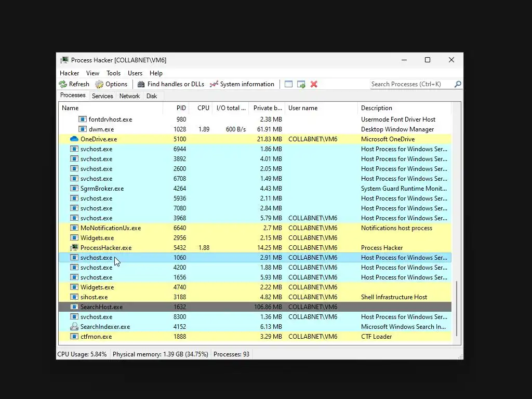Click the find window and thread icon
The width and height of the screenshot is (532, 399).
pos(301,84)
